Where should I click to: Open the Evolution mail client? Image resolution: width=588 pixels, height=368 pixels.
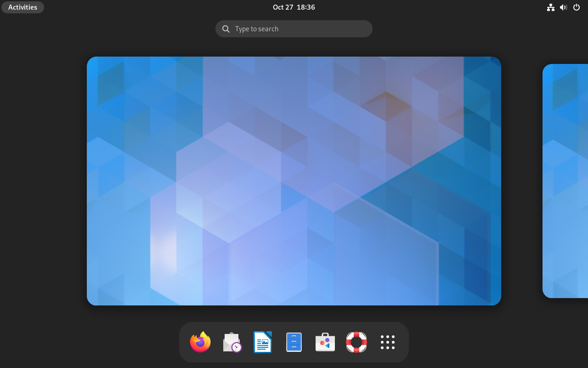click(x=231, y=342)
